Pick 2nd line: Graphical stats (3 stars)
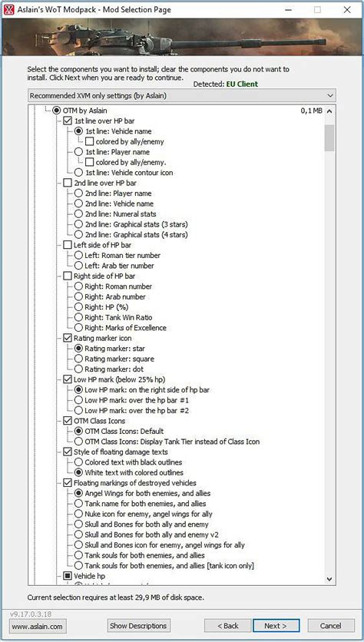This screenshot has height=642, width=364. [78, 224]
